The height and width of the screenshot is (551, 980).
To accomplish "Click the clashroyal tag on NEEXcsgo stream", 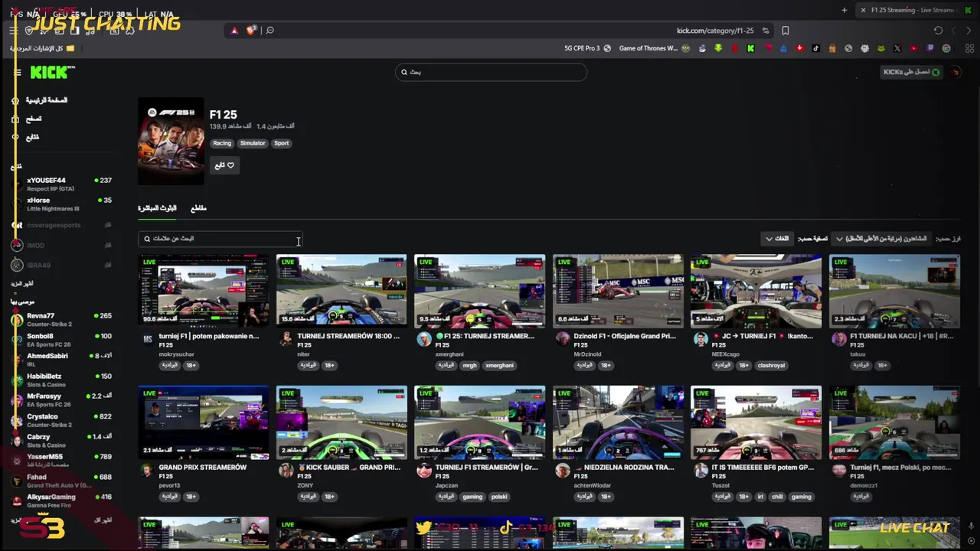I will (771, 366).
